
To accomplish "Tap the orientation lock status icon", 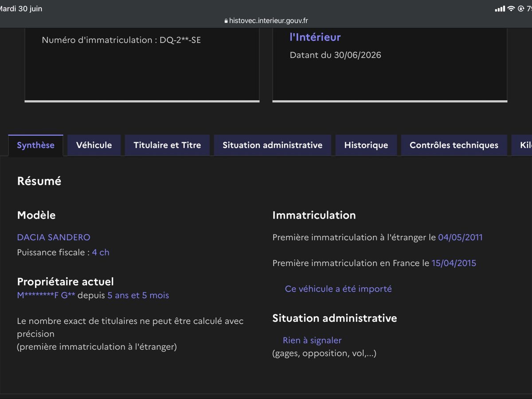I will pyautogui.click(x=521, y=9).
